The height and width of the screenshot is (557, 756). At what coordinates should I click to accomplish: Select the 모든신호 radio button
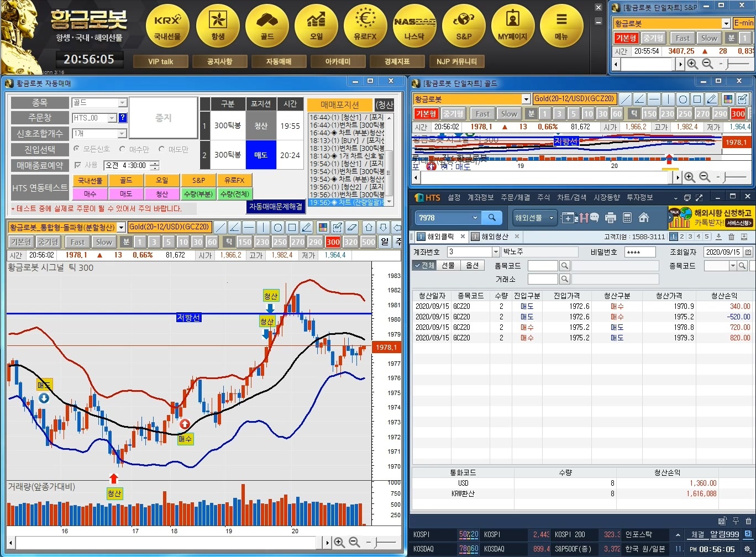point(92,149)
